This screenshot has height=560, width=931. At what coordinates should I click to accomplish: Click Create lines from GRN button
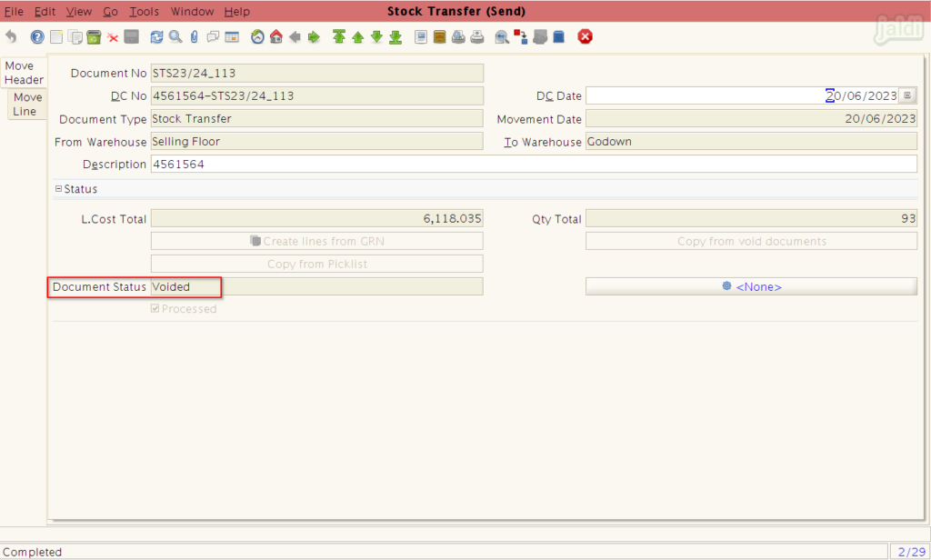click(x=317, y=241)
